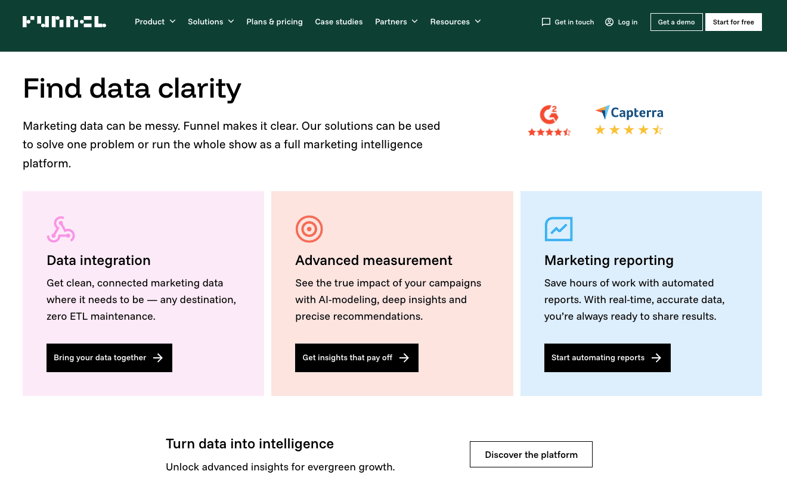
Task: Click the Get a demo button
Action: point(676,22)
